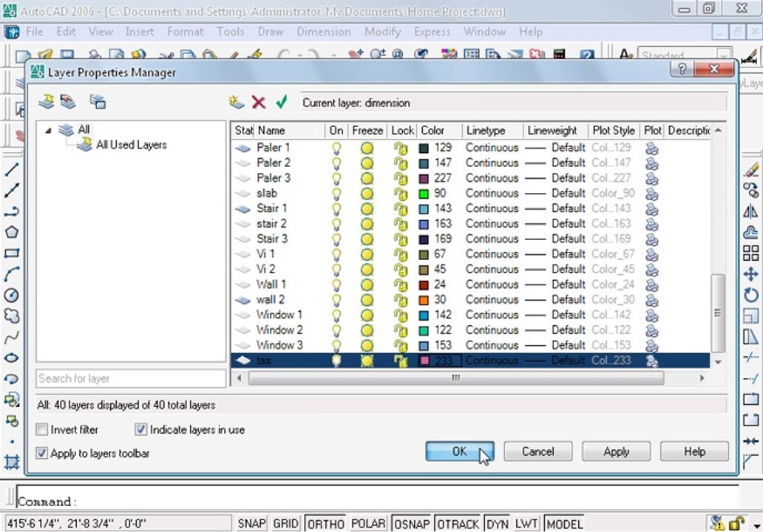Open the File menu
763x532 pixels.
coord(34,32)
